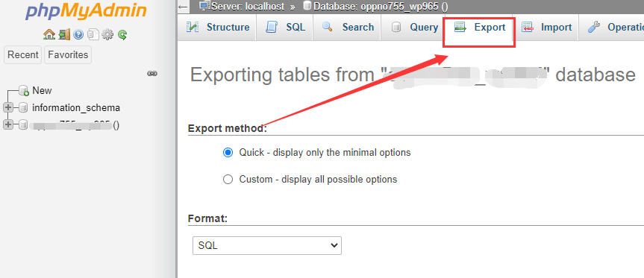Click the Custom option label text
Image resolution: width=644 pixels, height=278 pixels.
click(x=319, y=180)
